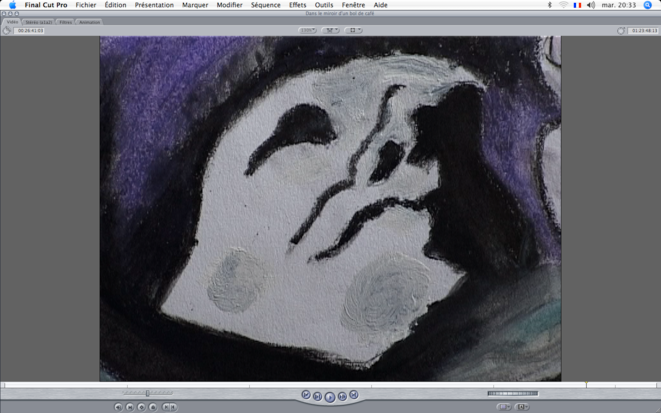Add a marker with the marker button

[x=153, y=407]
